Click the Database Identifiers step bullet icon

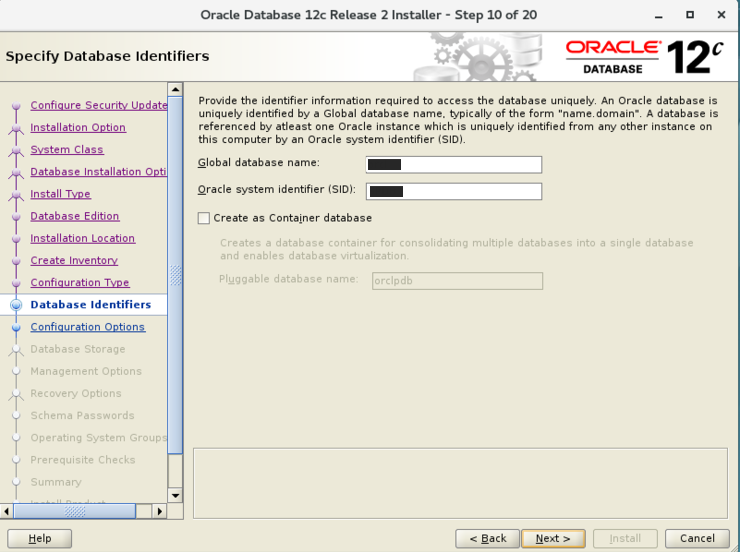16,305
